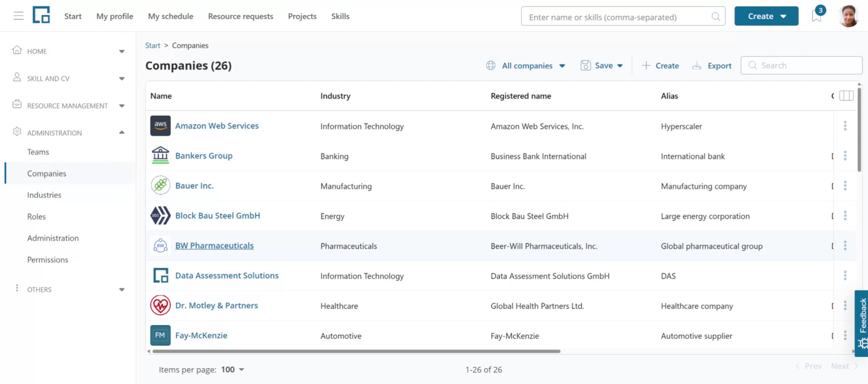868x384 pixels.
Task: Expand the HOME sidebar section
Action: coord(122,51)
